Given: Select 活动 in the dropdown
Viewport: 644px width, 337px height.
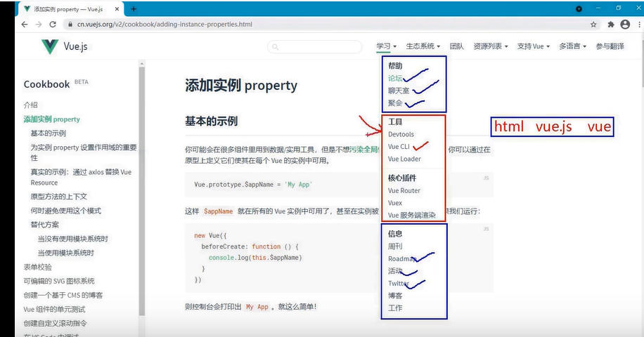Looking at the screenshot, I should (x=395, y=271).
